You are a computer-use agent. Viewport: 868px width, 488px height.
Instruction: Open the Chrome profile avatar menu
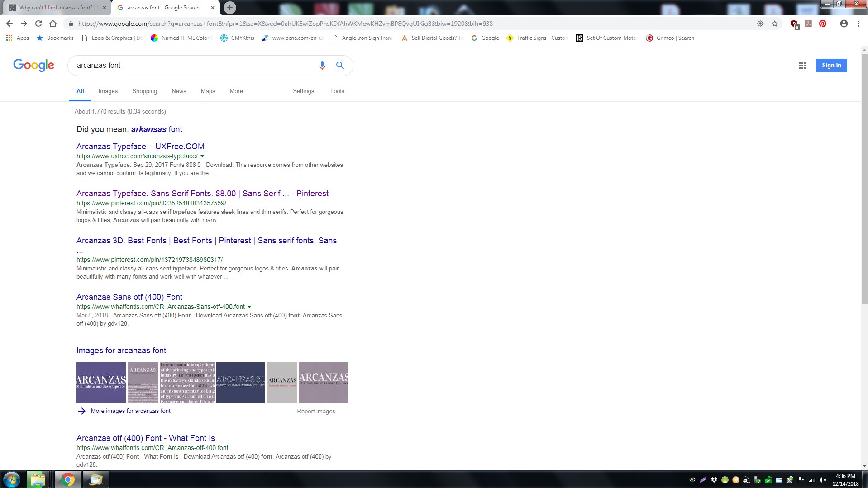coord(844,24)
